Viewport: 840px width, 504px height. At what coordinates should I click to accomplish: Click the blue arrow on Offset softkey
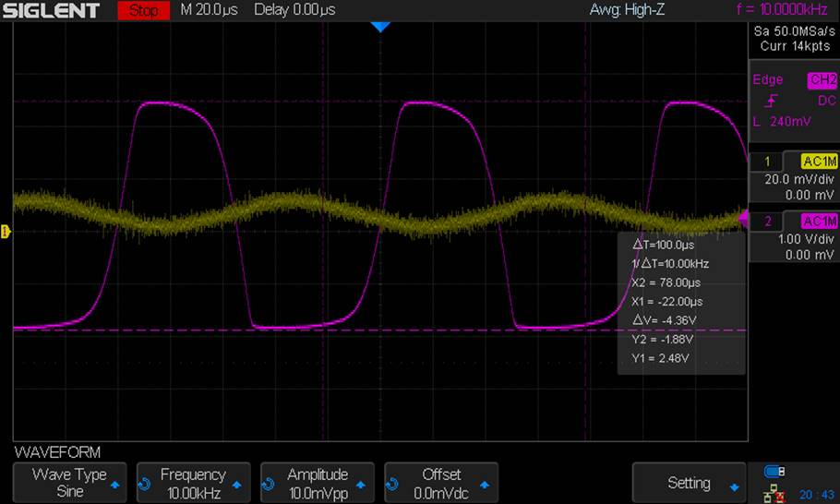click(485, 486)
